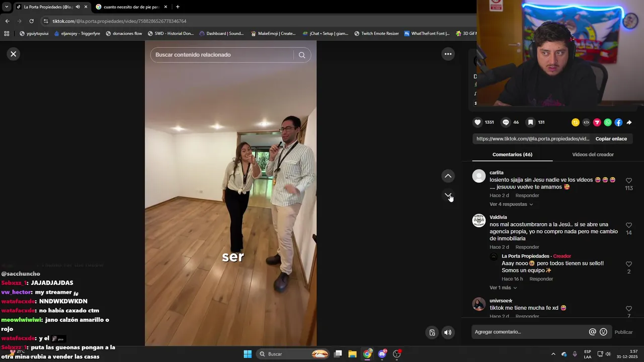Image resolution: width=644 pixels, height=362 pixels.
Task: Get embed code icon
Action: pos(586,122)
